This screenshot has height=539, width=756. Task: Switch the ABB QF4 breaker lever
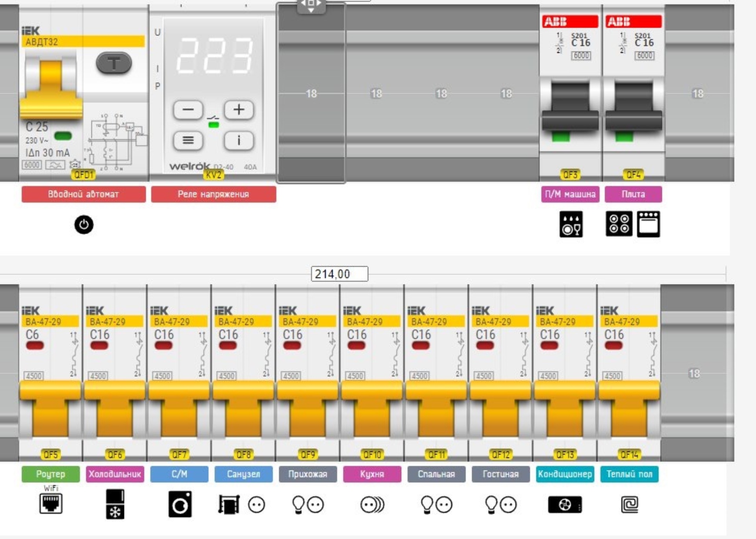634,106
